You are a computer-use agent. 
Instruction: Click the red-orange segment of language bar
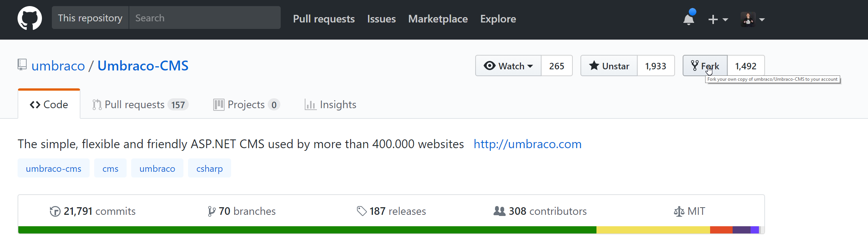click(x=721, y=230)
